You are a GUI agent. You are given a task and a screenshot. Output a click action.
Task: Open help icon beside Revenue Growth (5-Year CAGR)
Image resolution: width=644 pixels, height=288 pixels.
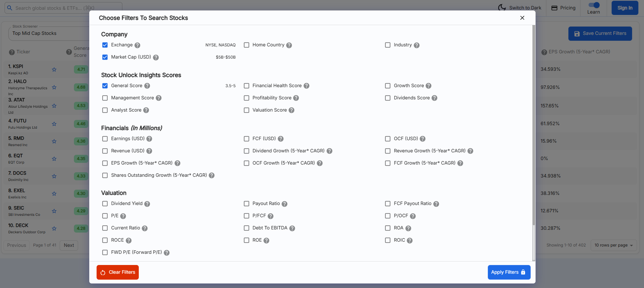click(470, 151)
